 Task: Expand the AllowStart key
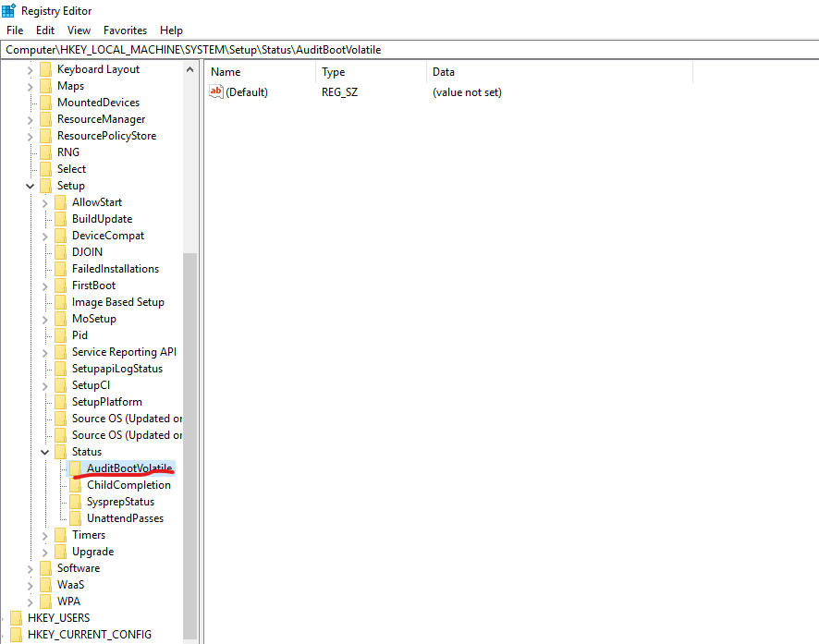45,203
